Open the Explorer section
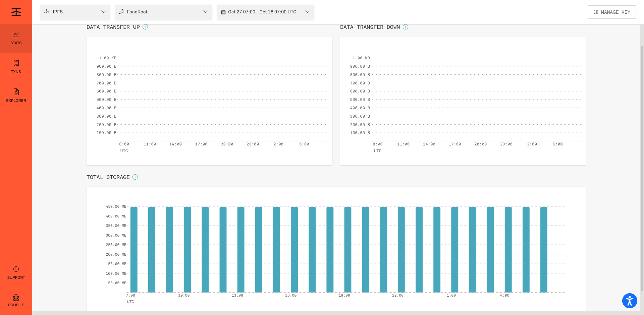 click(x=16, y=96)
